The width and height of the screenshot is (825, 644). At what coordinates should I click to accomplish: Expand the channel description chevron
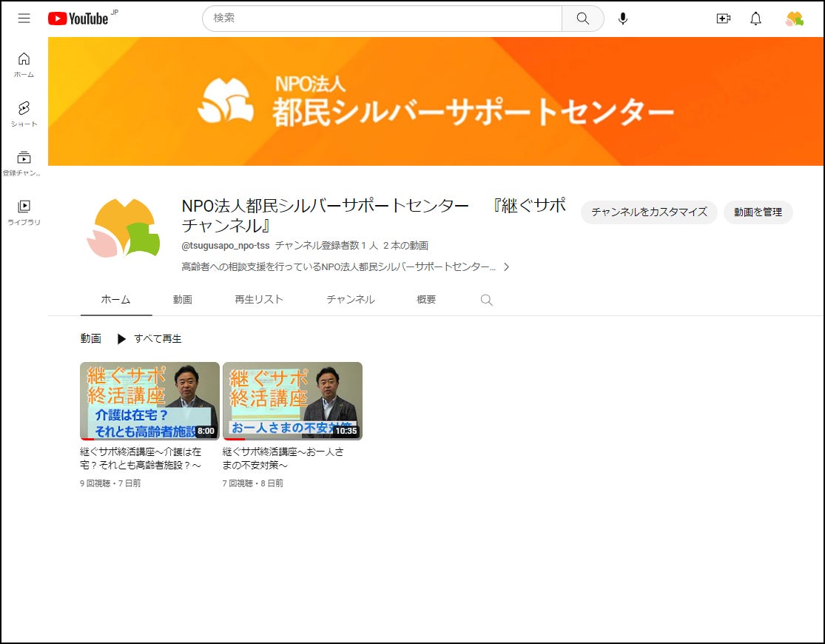(x=506, y=267)
